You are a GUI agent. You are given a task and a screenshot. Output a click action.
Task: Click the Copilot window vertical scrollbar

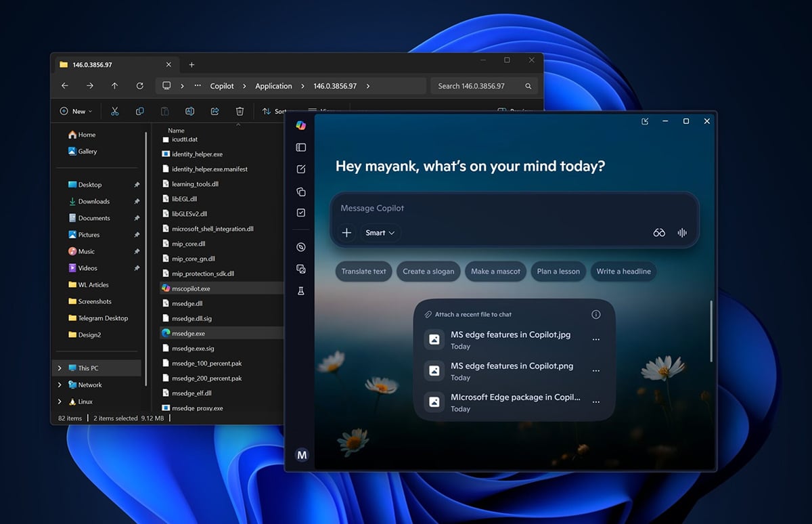tap(710, 332)
